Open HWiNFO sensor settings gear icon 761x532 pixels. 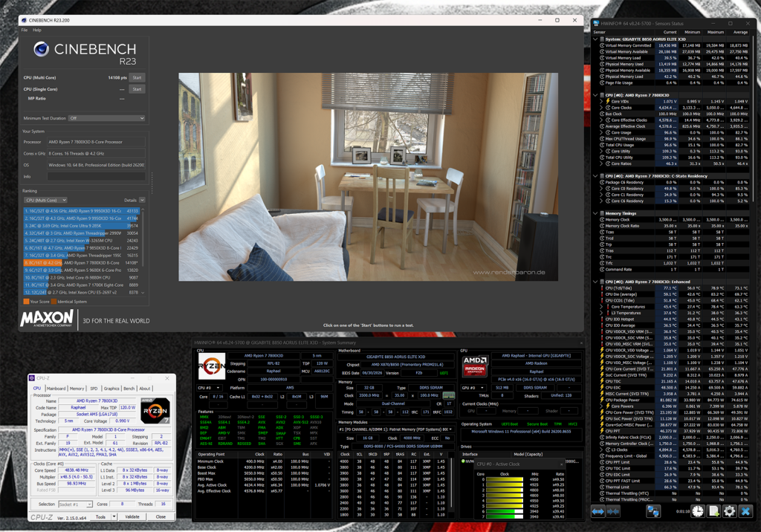pos(730,511)
